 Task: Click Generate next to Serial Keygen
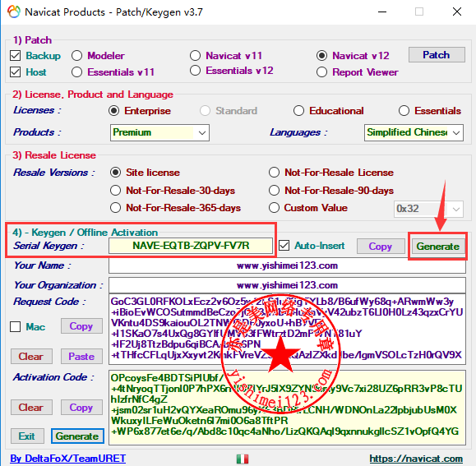(x=437, y=247)
